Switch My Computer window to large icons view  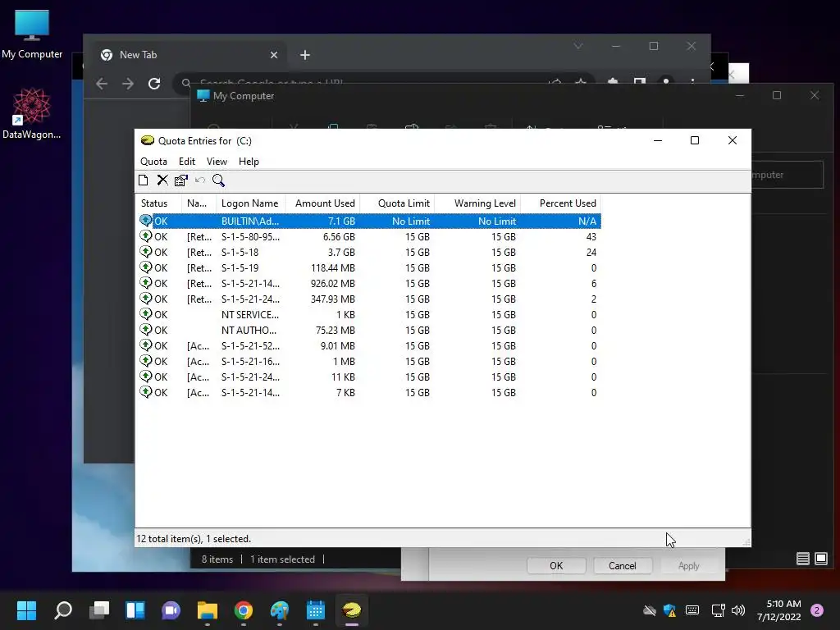pyautogui.click(x=820, y=559)
